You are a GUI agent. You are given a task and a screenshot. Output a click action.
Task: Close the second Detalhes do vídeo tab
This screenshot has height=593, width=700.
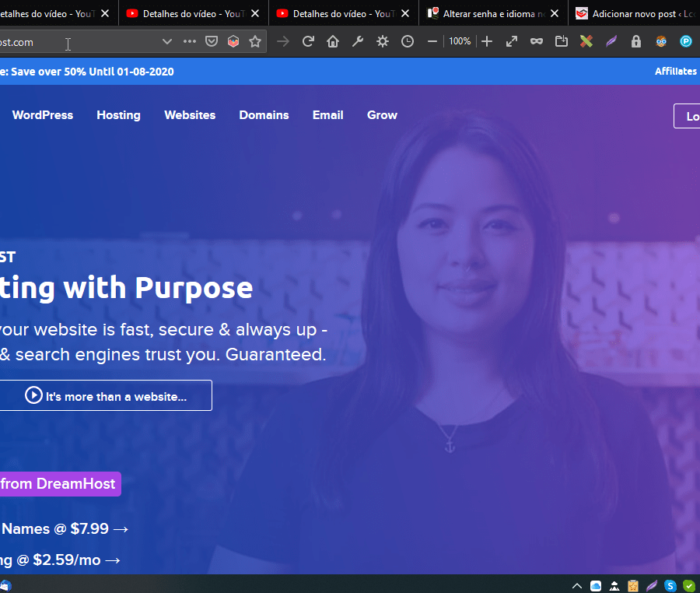255,14
